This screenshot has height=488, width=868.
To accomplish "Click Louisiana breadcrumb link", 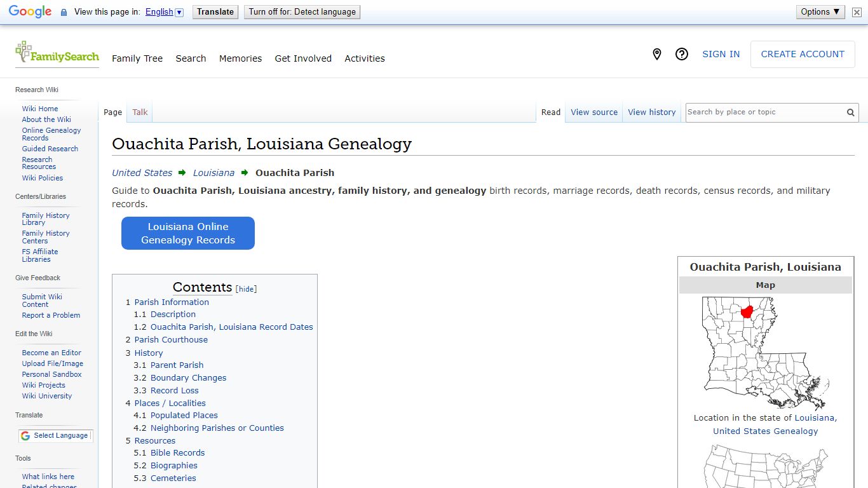I will [214, 173].
